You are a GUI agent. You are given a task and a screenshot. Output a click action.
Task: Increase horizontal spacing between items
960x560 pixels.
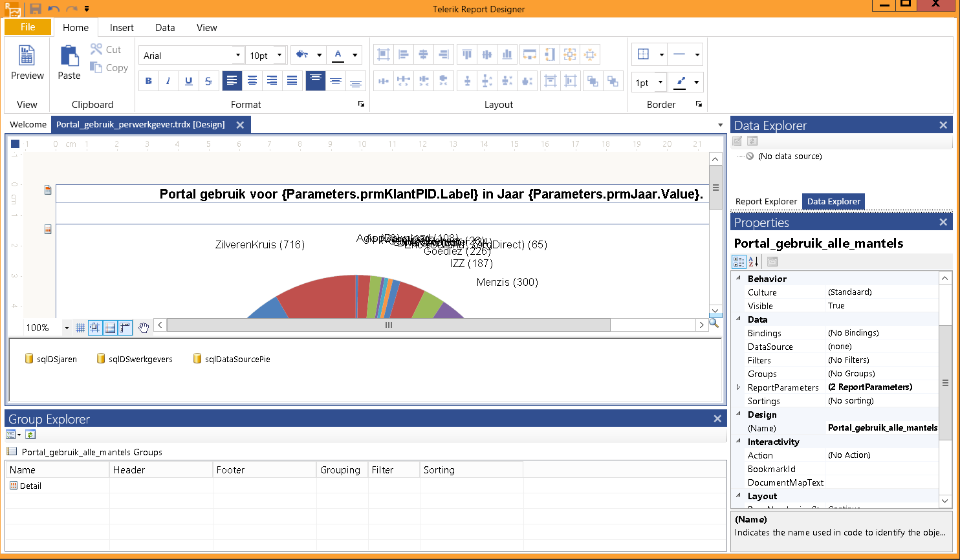(404, 81)
